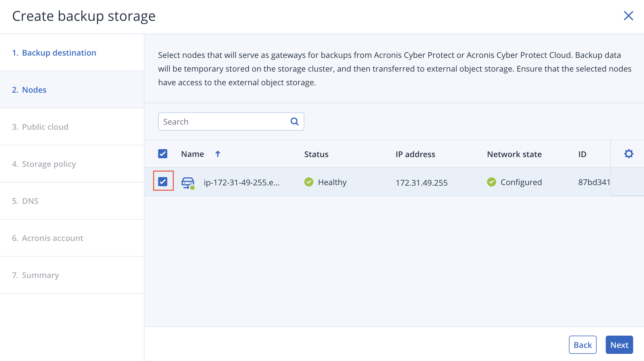Open the Storage policy step
644x361 pixels.
tap(49, 164)
